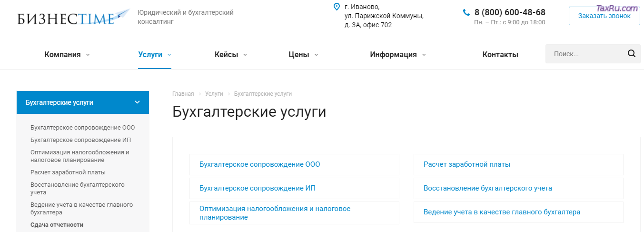The image size is (644, 232).
Task: Open the Услуги breadcrumb link
Action: 214,94
